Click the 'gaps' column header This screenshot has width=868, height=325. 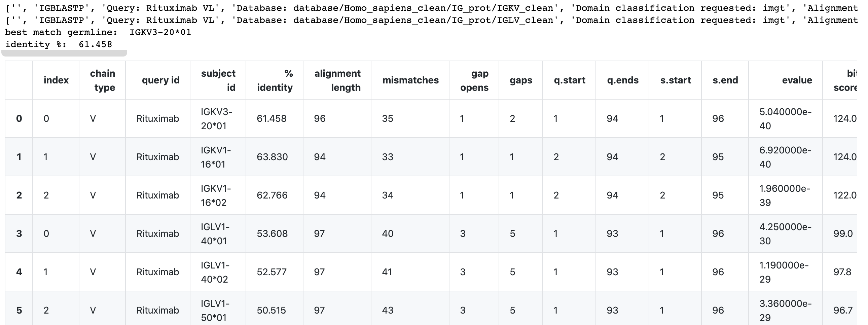coord(520,80)
